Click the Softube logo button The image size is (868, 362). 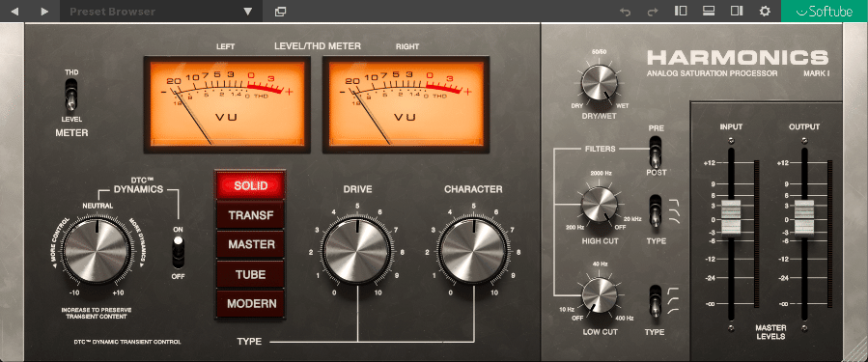coord(825,11)
